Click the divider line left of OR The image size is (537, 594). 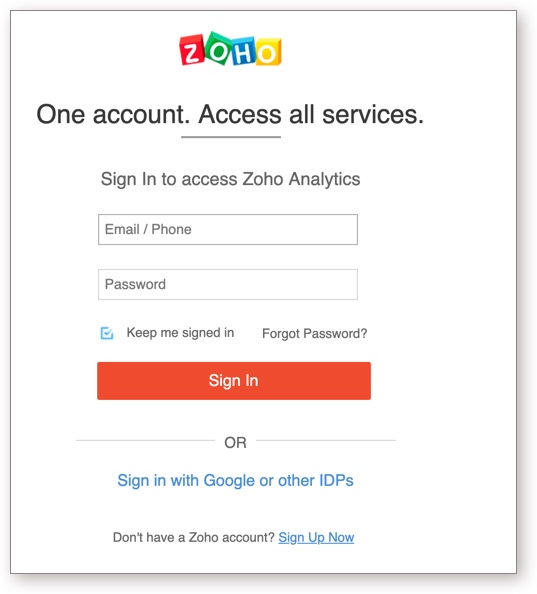pos(145,440)
